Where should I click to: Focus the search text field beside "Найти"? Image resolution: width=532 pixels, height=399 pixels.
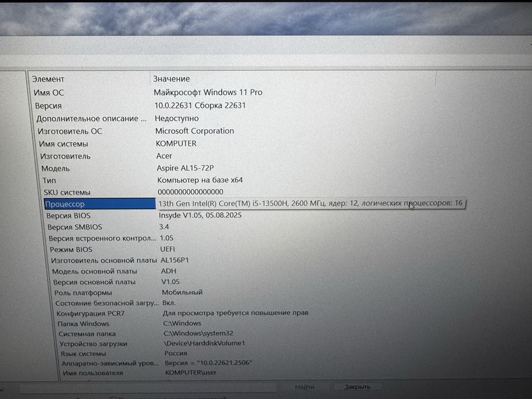click(x=148, y=388)
